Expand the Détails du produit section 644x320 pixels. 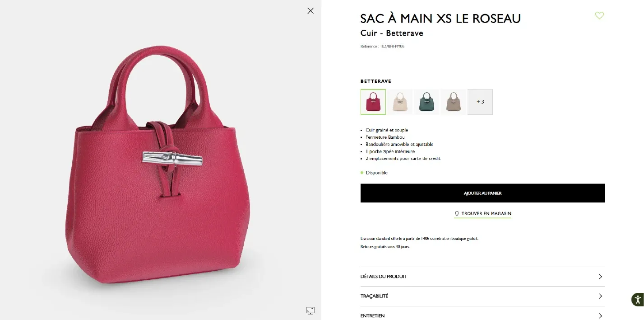click(482, 276)
